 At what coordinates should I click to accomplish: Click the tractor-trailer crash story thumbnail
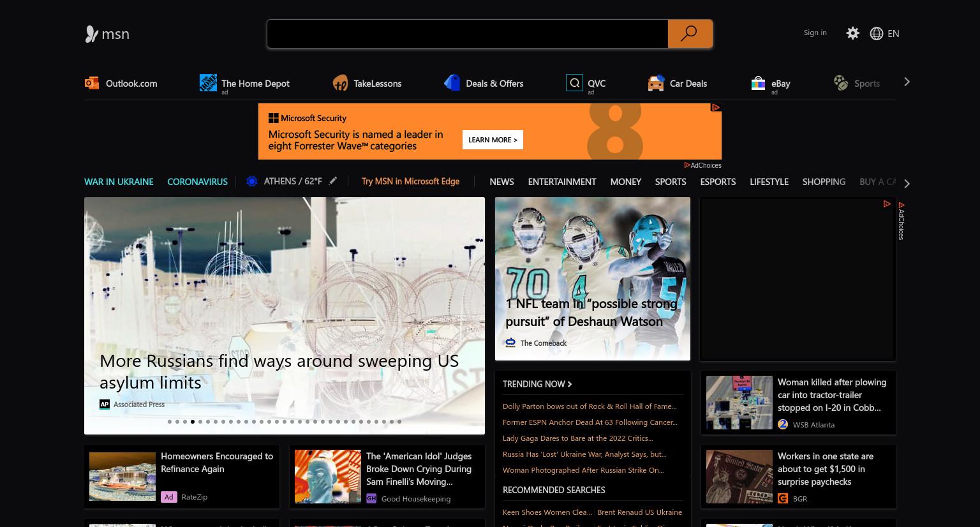tap(739, 403)
